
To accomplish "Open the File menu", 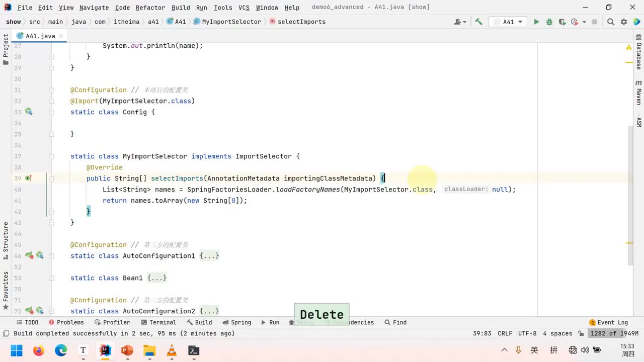I will pos(25,8).
